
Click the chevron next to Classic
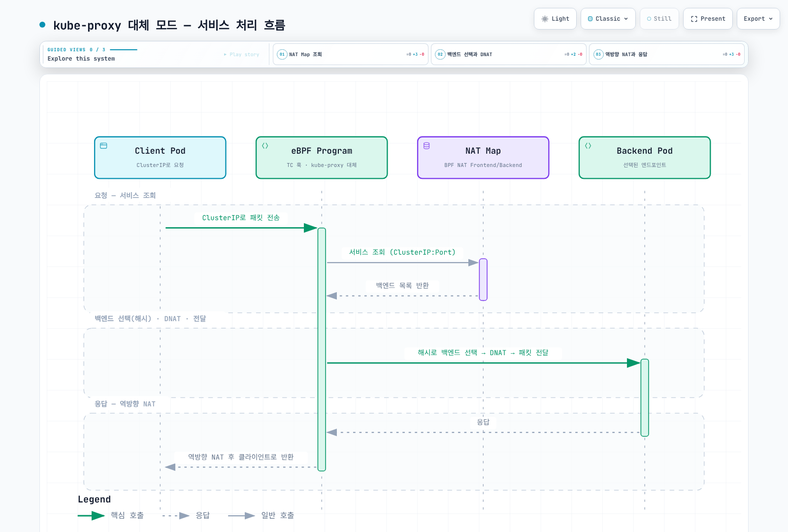[626, 19]
